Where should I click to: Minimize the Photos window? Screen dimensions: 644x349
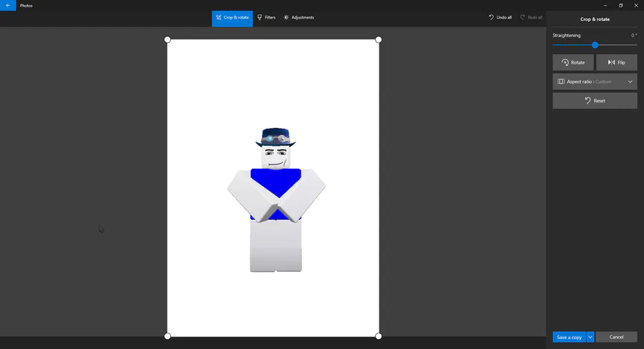(x=605, y=5)
